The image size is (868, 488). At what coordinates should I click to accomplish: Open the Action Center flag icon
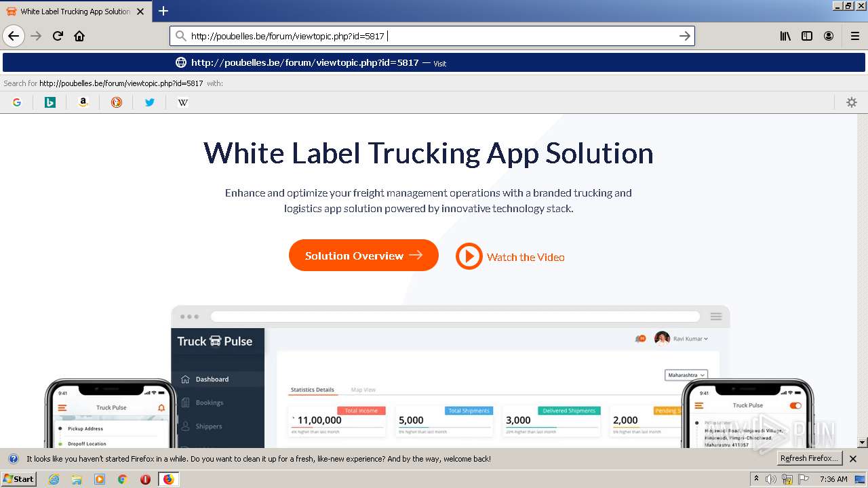coord(803,479)
